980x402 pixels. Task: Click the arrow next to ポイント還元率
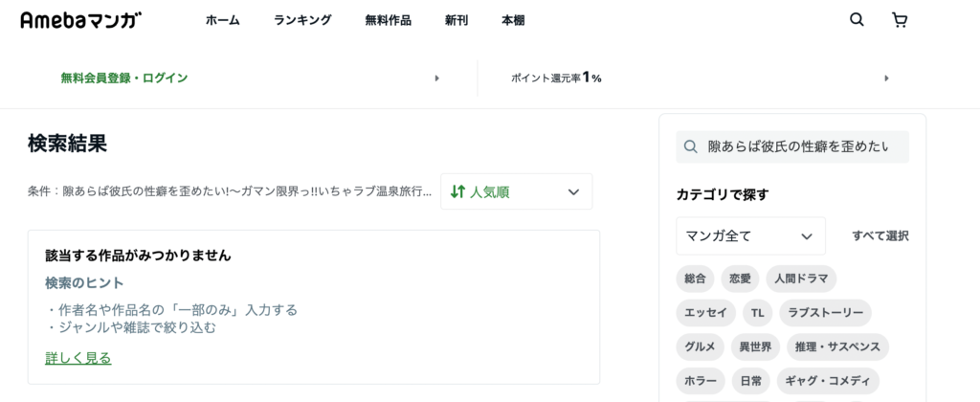point(886,78)
